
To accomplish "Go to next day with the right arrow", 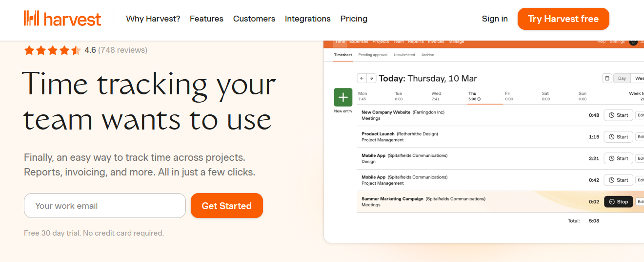I will 371,78.
